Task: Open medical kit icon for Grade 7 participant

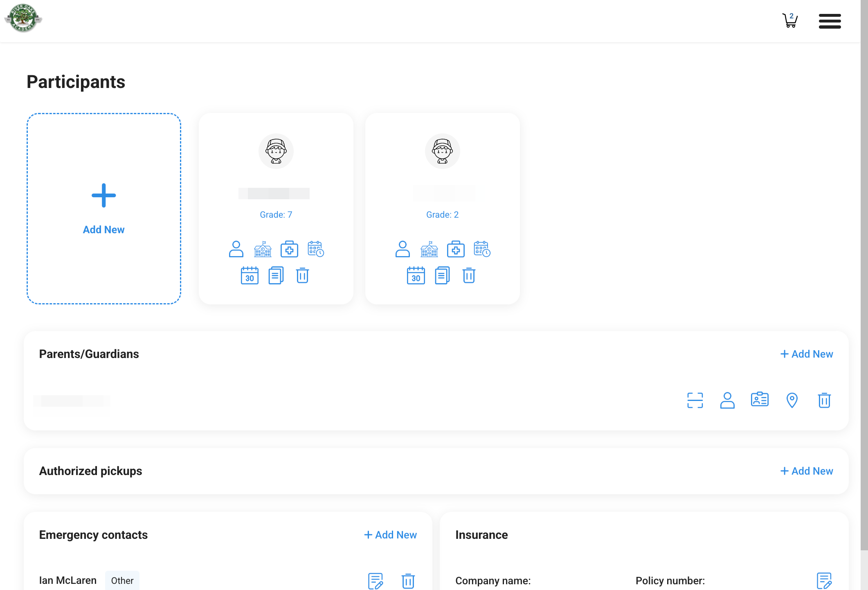Action: (289, 249)
